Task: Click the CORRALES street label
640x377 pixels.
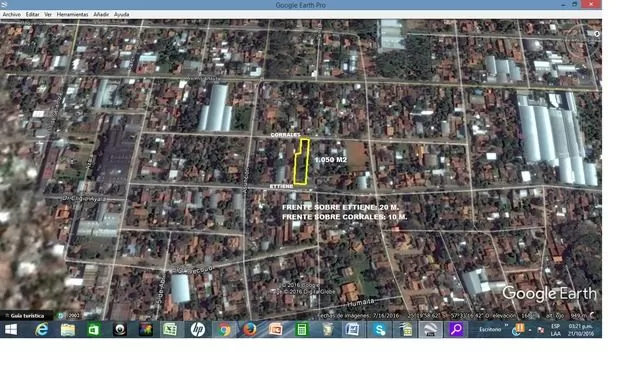Action: (285, 134)
